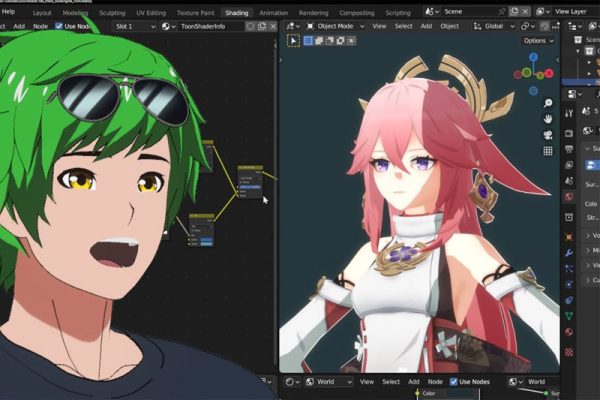The width and height of the screenshot is (600, 400).
Task: Toggle the pin scene icon
Action: click(501, 11)
